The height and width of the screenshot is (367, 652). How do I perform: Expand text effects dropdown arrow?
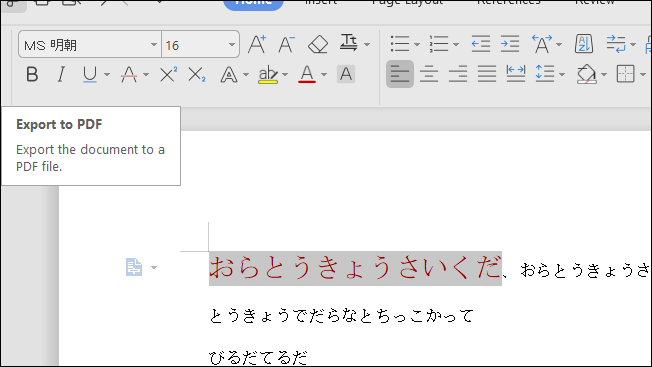tap(246, 75)
